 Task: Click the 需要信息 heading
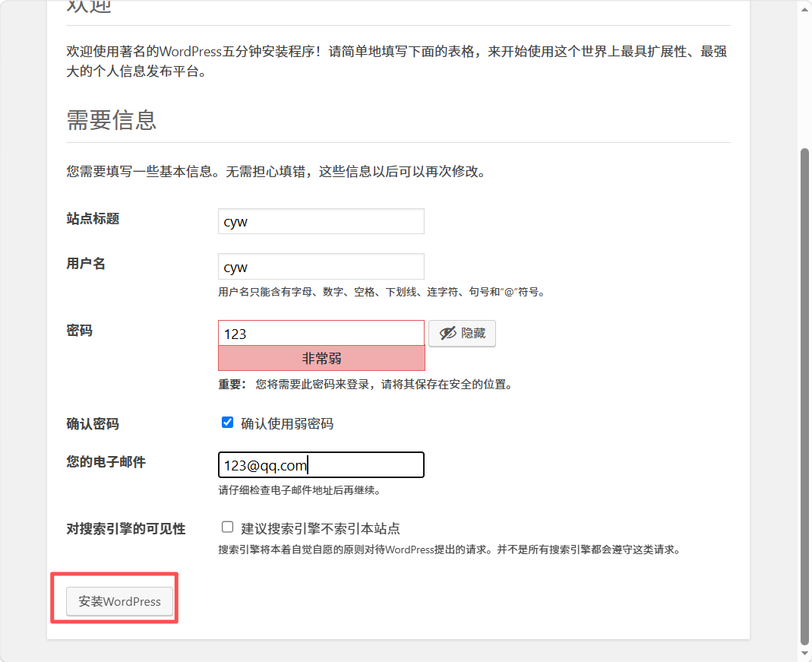pyautogui.click(x=112, y=120)
